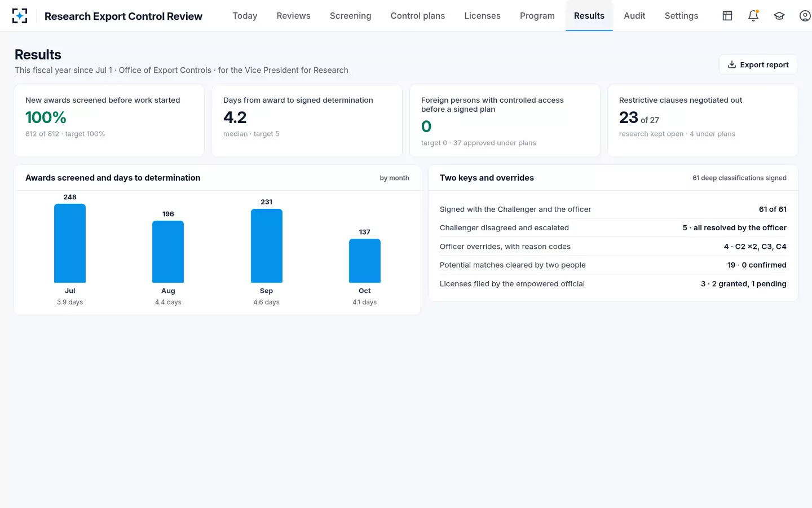The height and width of the screenshot is (508, 812).
Task: Click the Sep bar showing 231
Action: [x=267, y=246]
